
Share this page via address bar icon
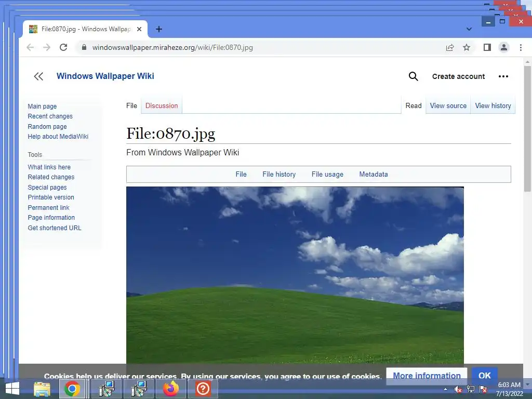pyautogui.click(x=450, y=47)
